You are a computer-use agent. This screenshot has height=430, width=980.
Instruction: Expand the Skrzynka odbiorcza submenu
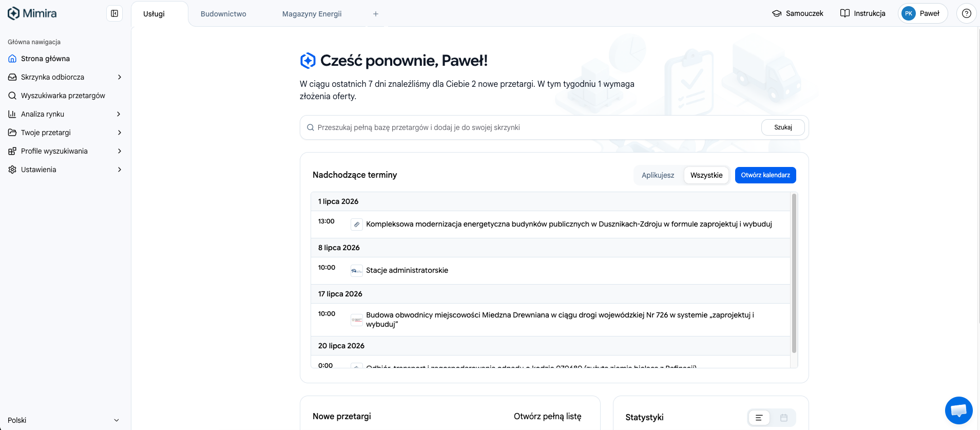120,77
